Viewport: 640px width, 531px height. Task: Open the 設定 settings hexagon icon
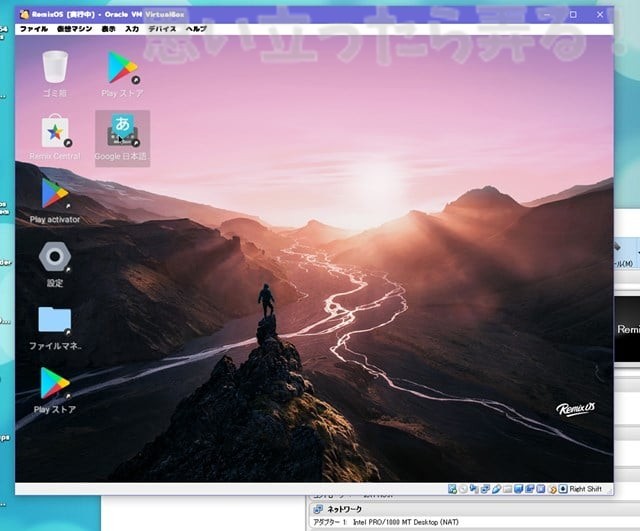click(x=55, y=264)
